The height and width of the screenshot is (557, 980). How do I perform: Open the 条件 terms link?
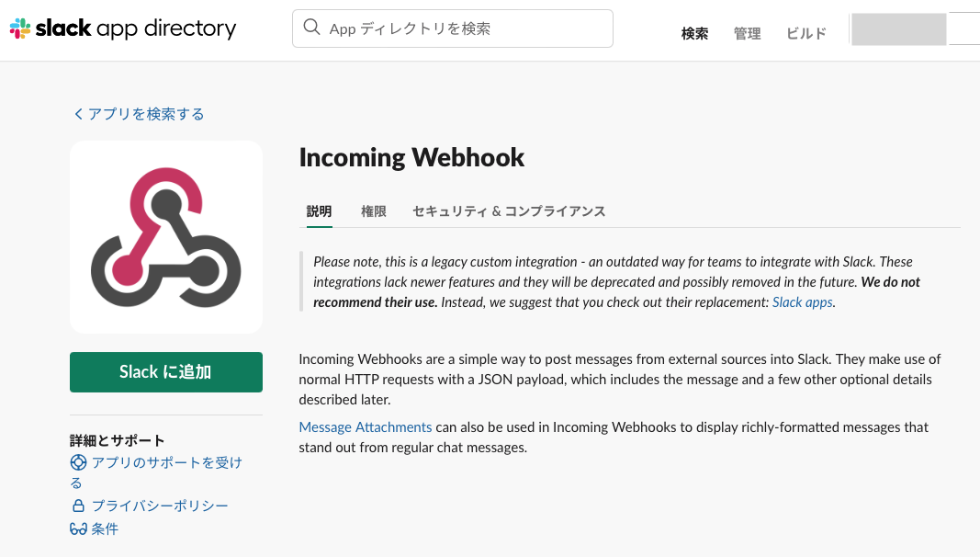(105, 529)
